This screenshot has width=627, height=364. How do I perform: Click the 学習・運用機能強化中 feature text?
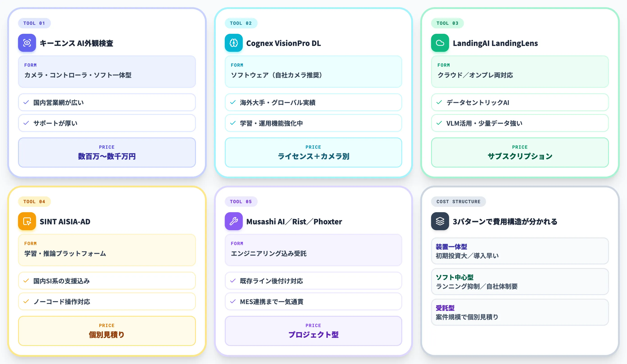pos(271,123)
